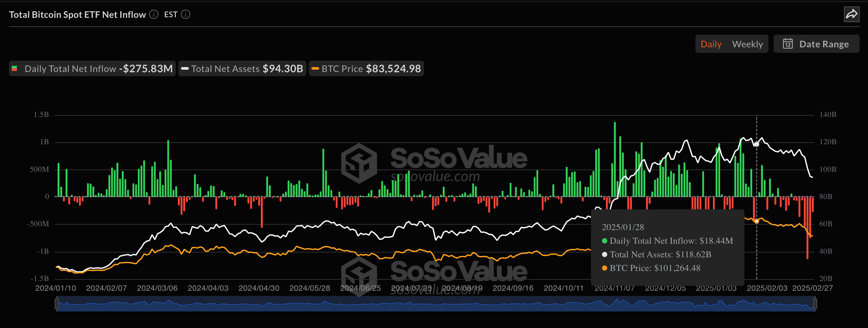Click the calendar icon in Date Range
This screenshot has height=328, width=868.
click(x=788, y=44)
